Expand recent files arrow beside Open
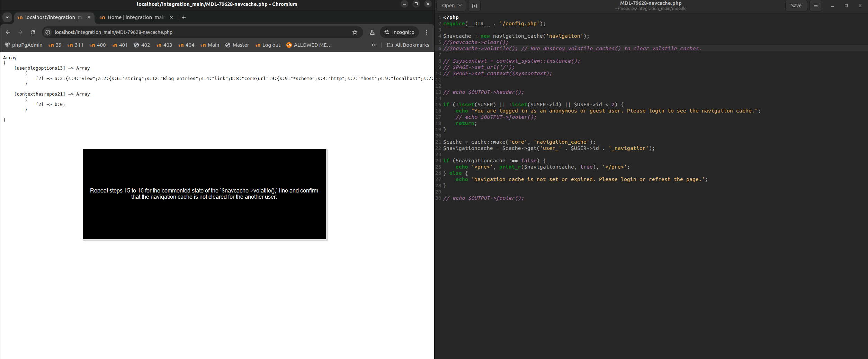This screenshot has height=359, width=868. 460,6
